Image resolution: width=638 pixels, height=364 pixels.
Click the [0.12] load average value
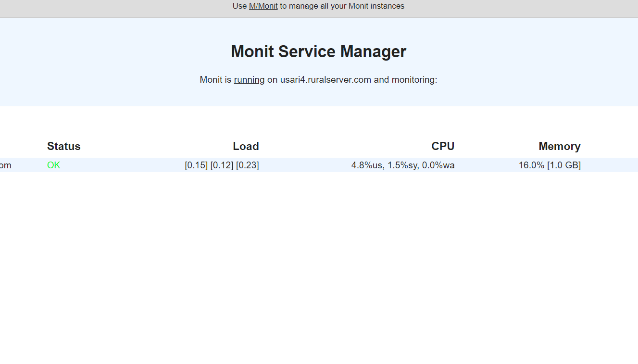click(x=222, y=165)
